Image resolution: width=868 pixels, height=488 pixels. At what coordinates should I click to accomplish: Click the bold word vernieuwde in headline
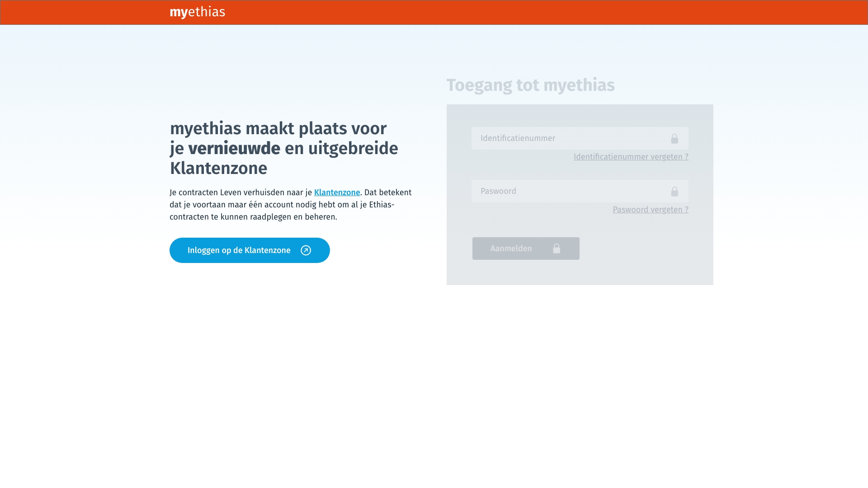click(234, 148)
